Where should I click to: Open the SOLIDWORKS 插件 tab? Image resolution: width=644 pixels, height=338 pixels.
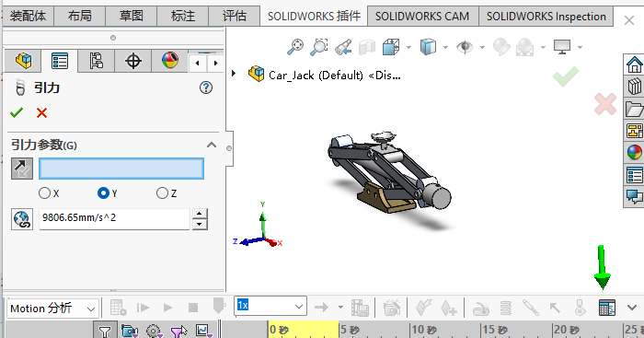pos(314,16)
